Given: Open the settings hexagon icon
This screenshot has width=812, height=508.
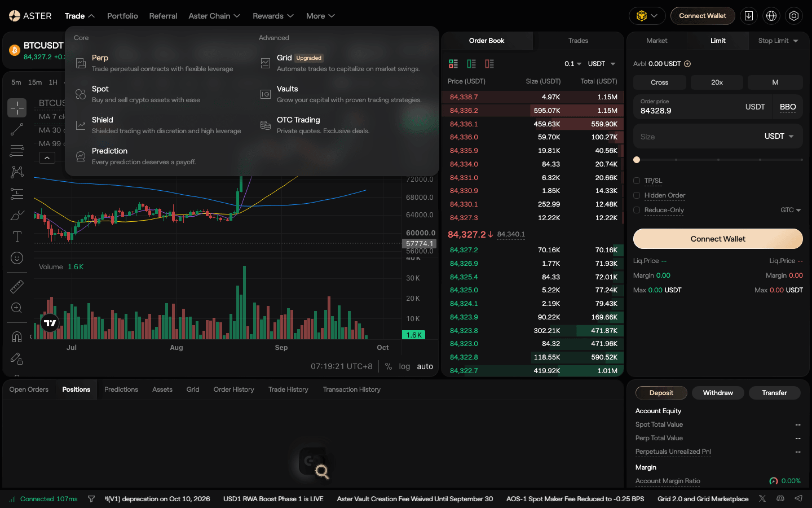Looking at the screenshot, I should [794, 16].
